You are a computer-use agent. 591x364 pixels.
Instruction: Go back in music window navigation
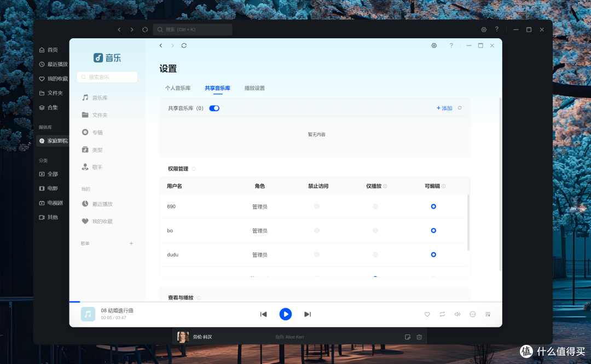(161, 45)
